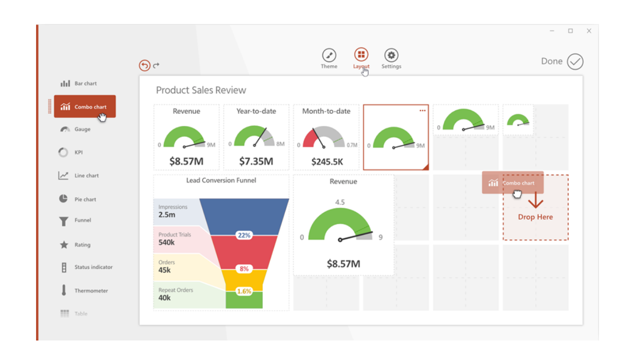Redo the last action
Image resolution: width=635 pixels, height=364 pixels.
coord(155,65)
